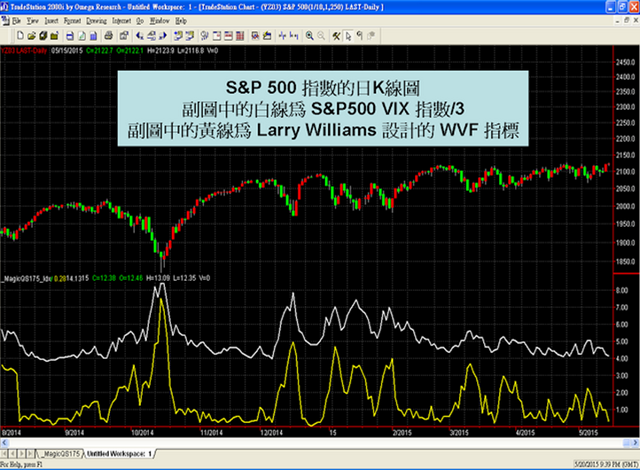The height and width of the screenshot is (470, 640).
Task: Click the 05/15/2015 date in chart status
Action: [x=67, y=51]
